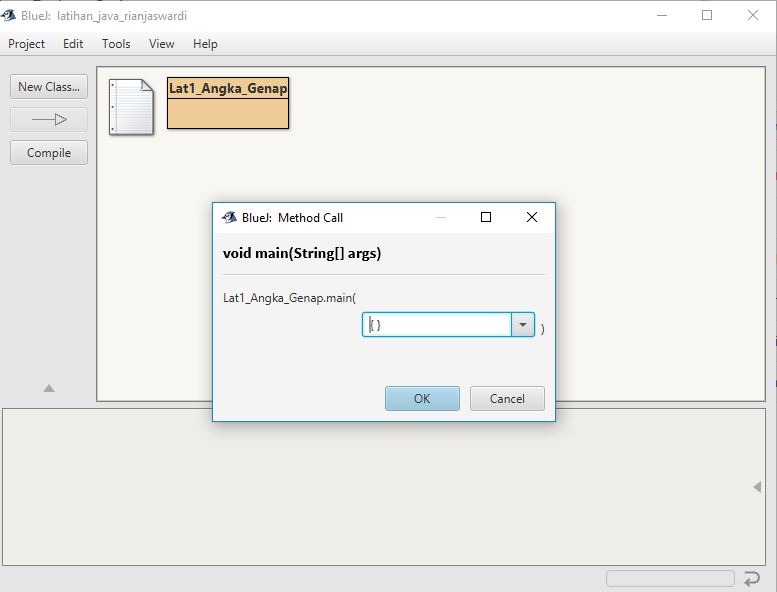Select the inheritance arrow tool button
Image resolution: width=777 pixels, height=592 pixels.
point(49,119)
